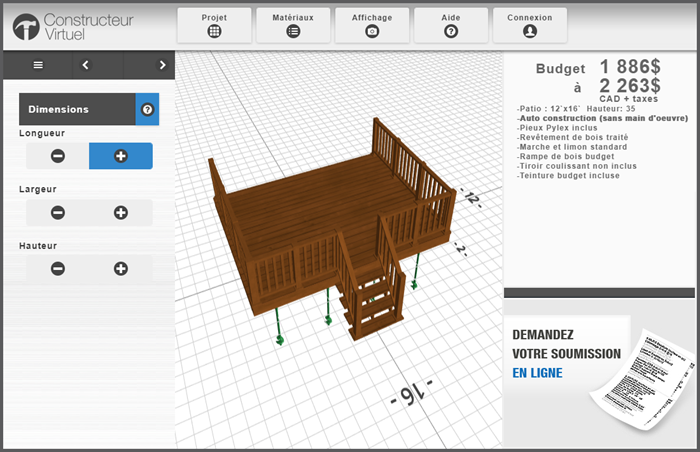Click the 3D patio deck model
The image size is (700, 452).
(x=333, y=229)
